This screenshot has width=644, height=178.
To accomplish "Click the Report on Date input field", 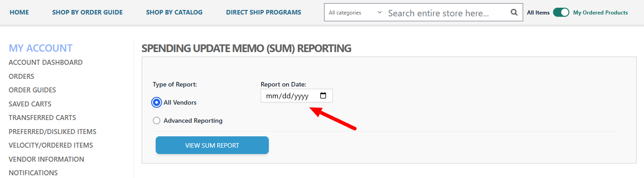I will pyautogui.click(x=296, y=96).
